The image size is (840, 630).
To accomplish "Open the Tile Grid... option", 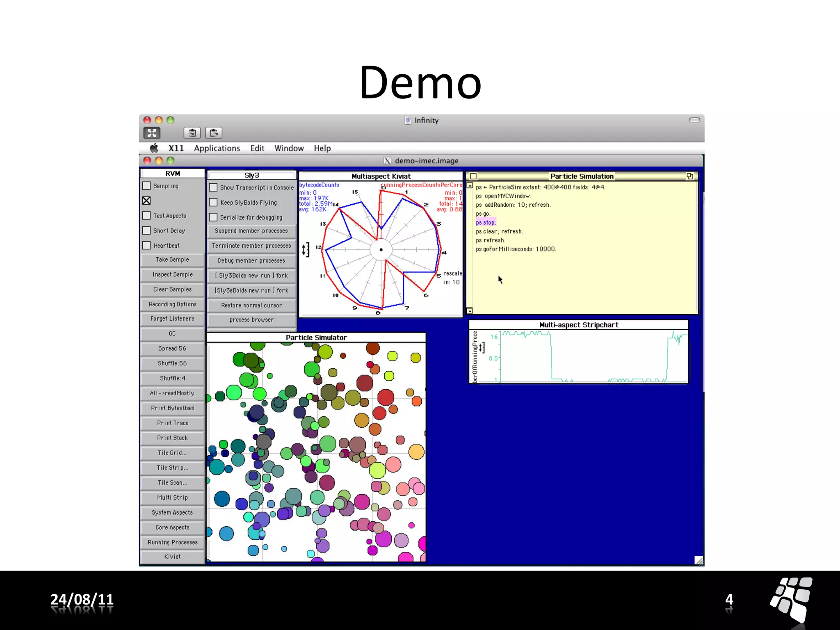I will tap(173, 453).
